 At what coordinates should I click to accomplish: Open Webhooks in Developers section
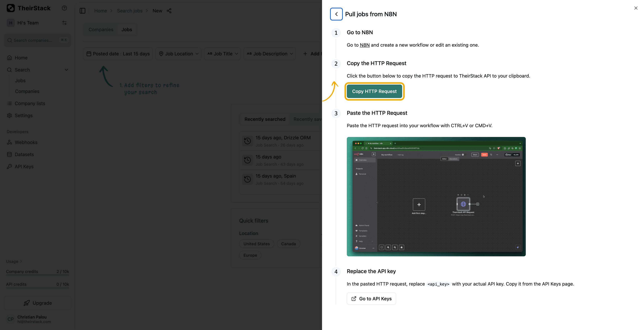(x=26, y=142)
